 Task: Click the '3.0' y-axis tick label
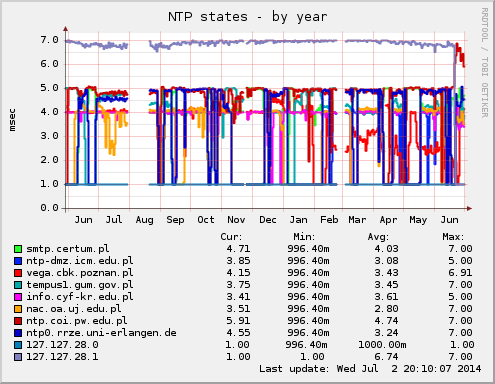[x=49, y=136]
